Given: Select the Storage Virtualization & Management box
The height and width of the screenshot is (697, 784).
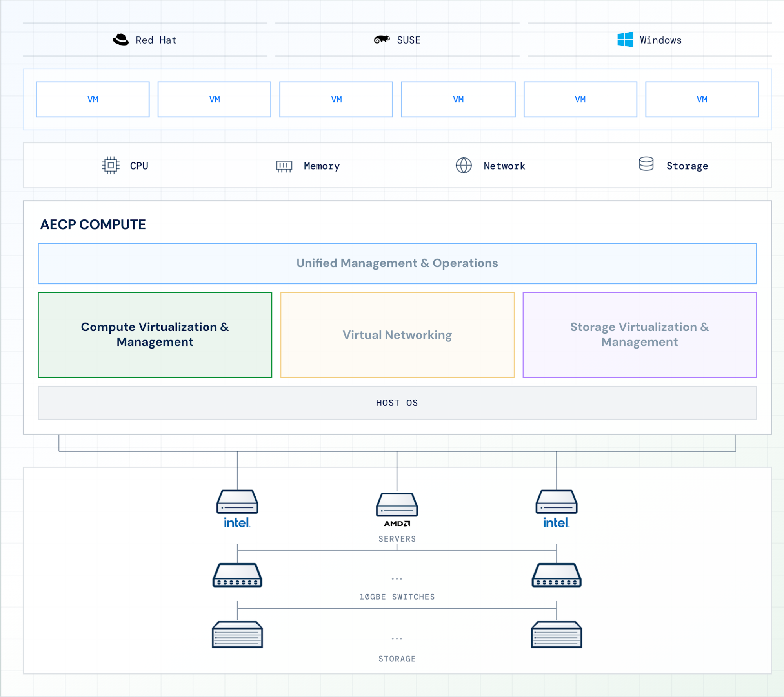Looking at the screenshot, I should [640, 335].
